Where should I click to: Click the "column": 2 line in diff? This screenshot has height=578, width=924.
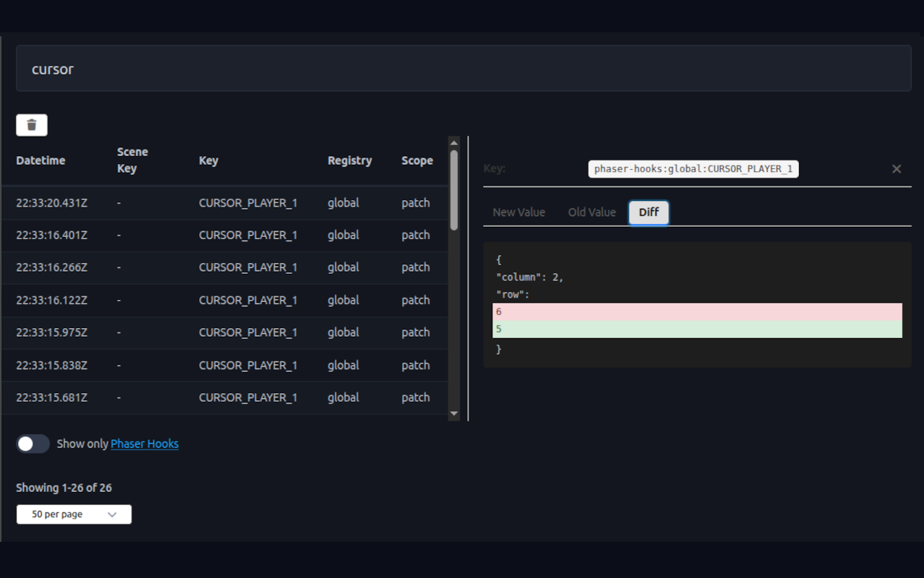point(530,277)
